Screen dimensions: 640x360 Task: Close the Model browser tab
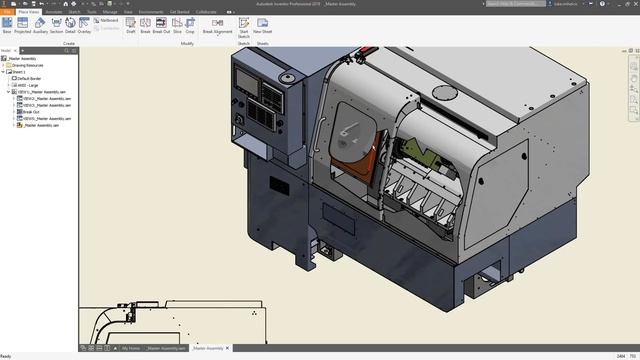(15, 51)
